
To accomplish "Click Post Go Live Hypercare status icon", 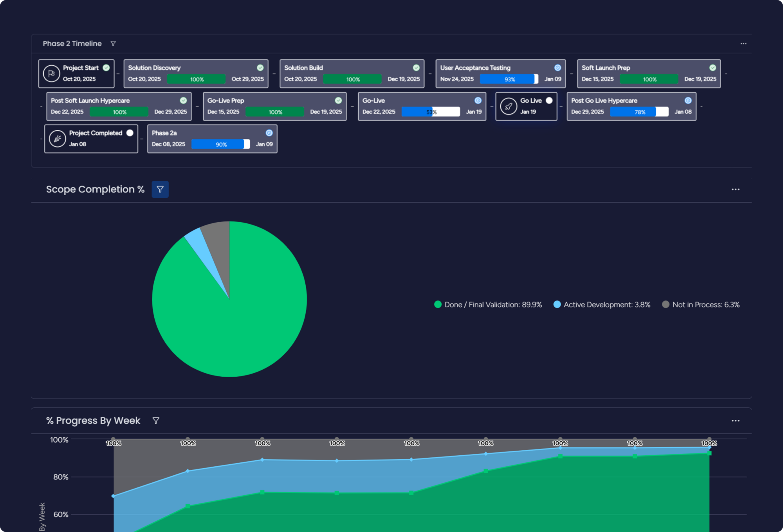I will click(688, 101).
